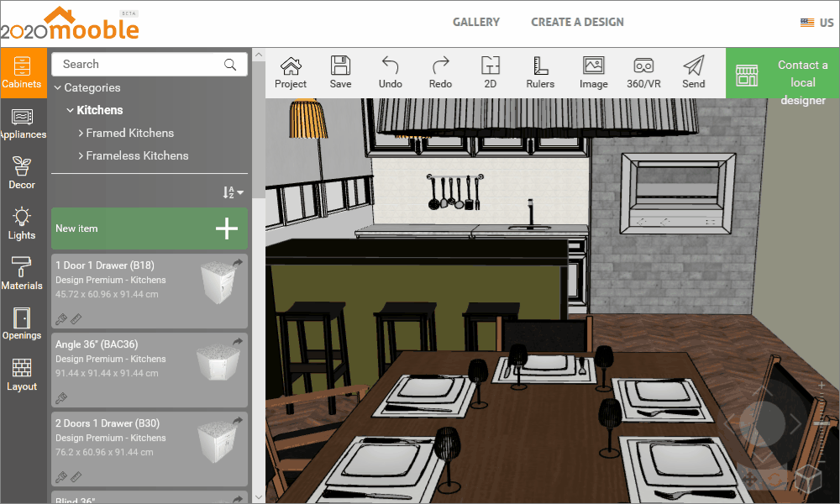840x504 pixels.
Task: Click paintbrush icon on 1 Door 1 Drawer (B18)
Action: click(x=61, y=320)
